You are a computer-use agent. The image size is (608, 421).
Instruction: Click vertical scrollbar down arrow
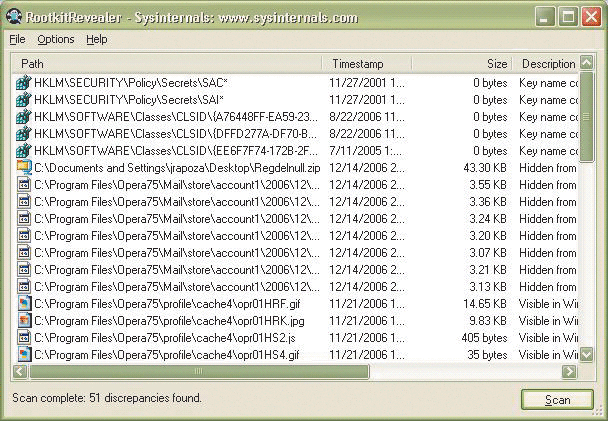[x=586, y=354]
